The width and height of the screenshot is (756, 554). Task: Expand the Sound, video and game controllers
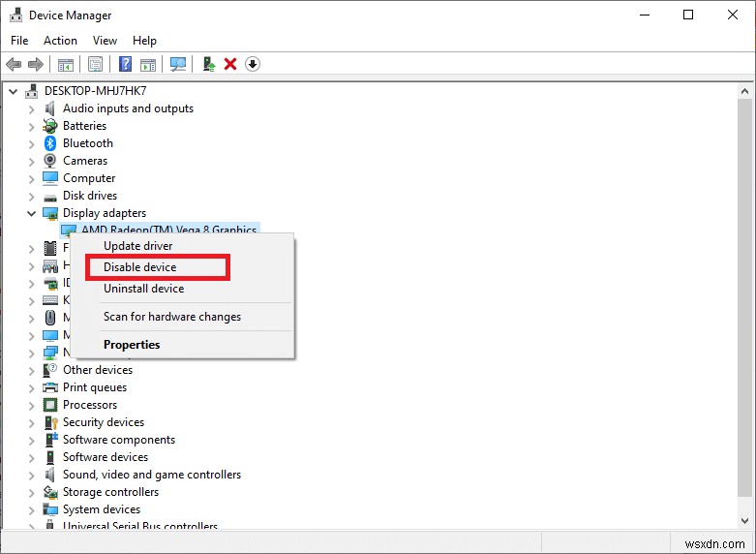click(x=32, y=475)
